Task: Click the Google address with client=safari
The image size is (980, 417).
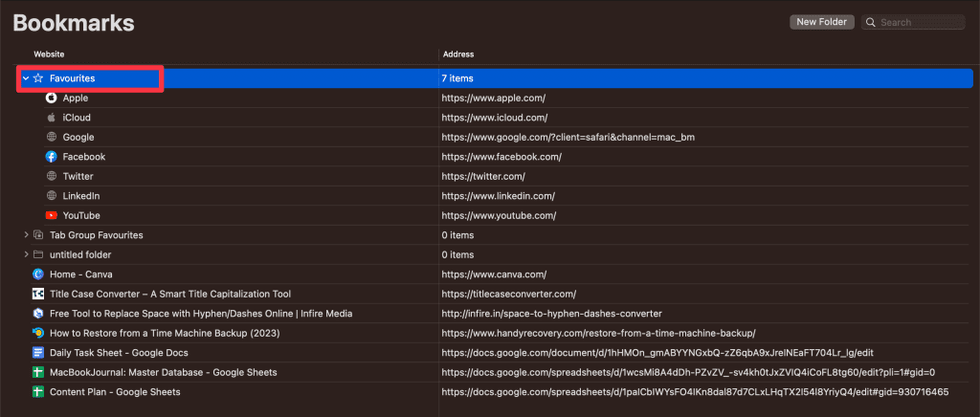Action: point(568,138)
